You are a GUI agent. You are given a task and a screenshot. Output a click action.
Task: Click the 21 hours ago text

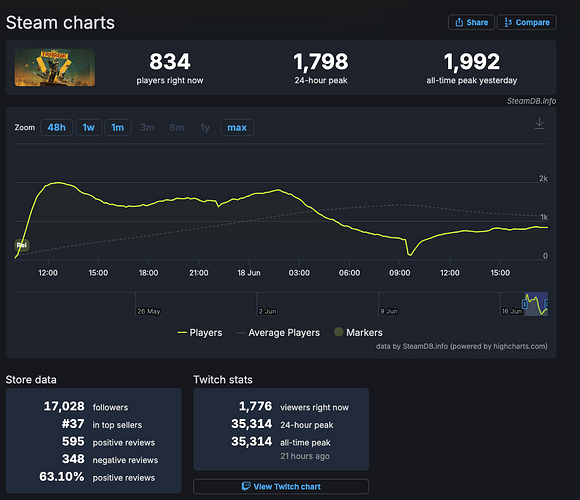pos(305,456)
